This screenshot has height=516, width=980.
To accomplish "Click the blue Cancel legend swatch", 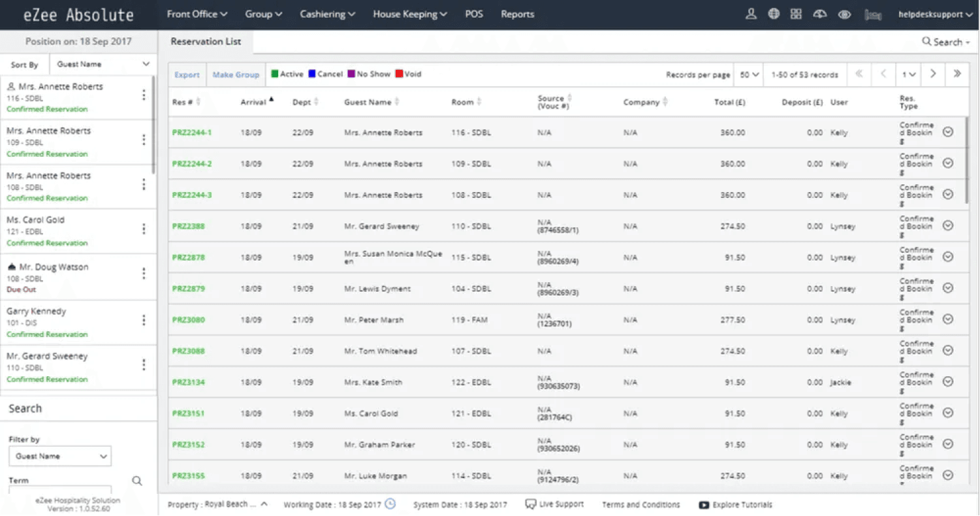I will point(312,74).
